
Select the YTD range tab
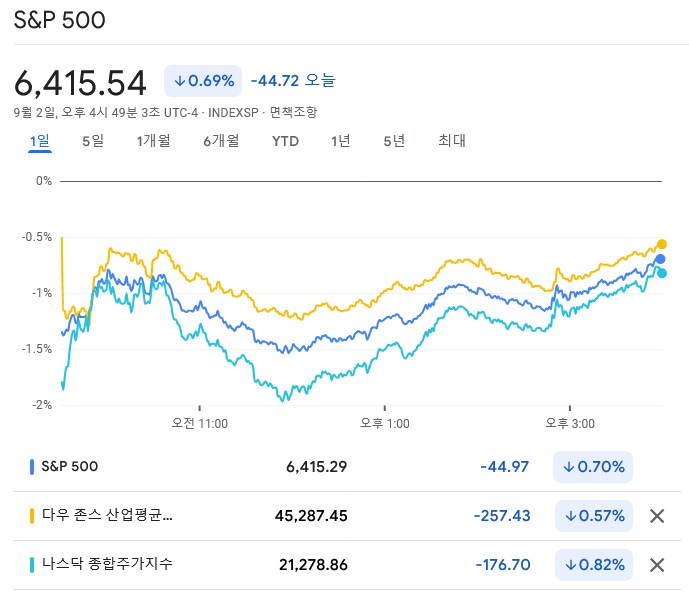tap(285, 141)
